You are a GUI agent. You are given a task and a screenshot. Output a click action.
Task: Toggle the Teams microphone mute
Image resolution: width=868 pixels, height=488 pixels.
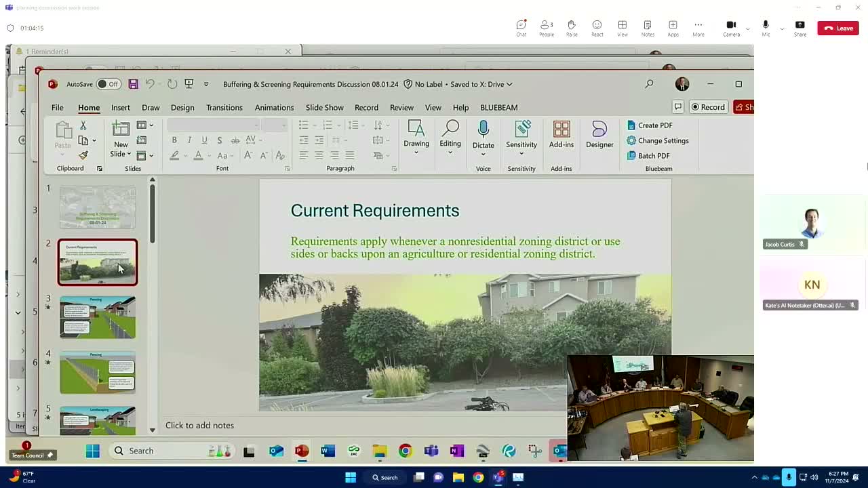(x=766, y=28)
